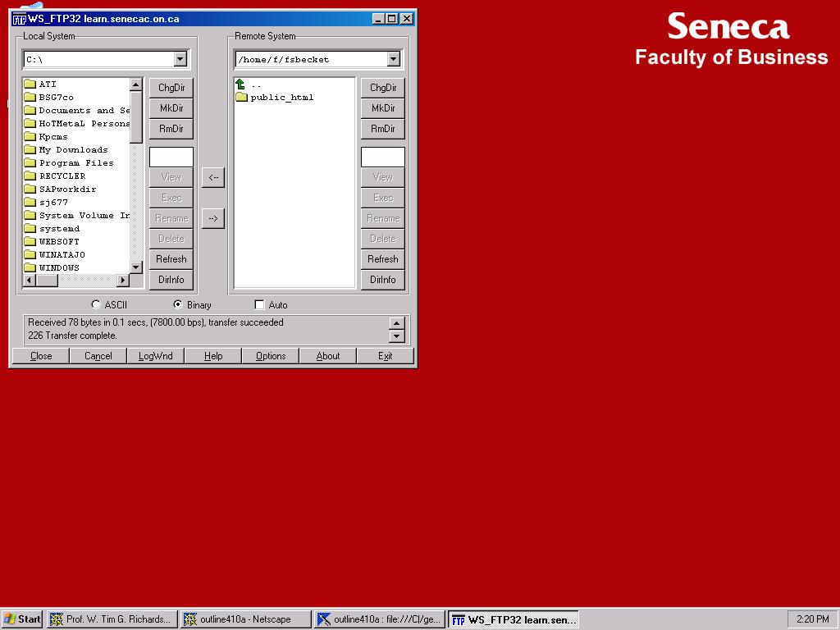The height and width of the screenshot is (630, 840).
Task: Open the LogWnd log window
Action: 156,356
